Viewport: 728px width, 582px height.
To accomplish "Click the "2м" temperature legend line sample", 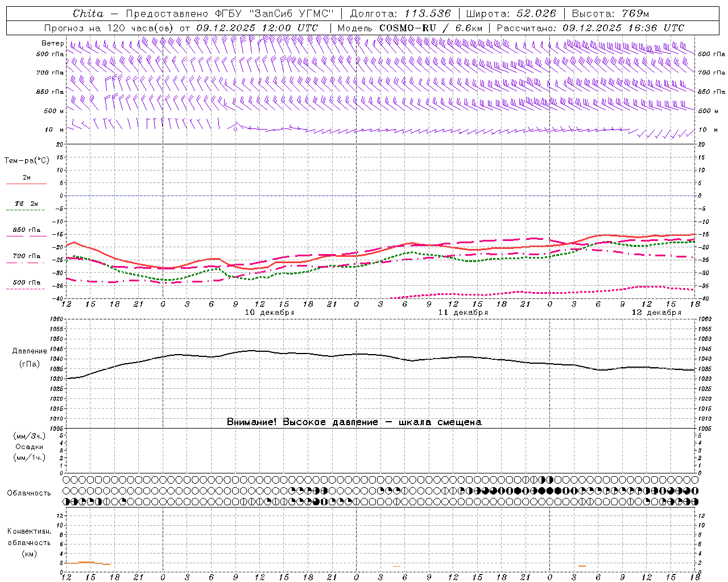I will (26, 184).
